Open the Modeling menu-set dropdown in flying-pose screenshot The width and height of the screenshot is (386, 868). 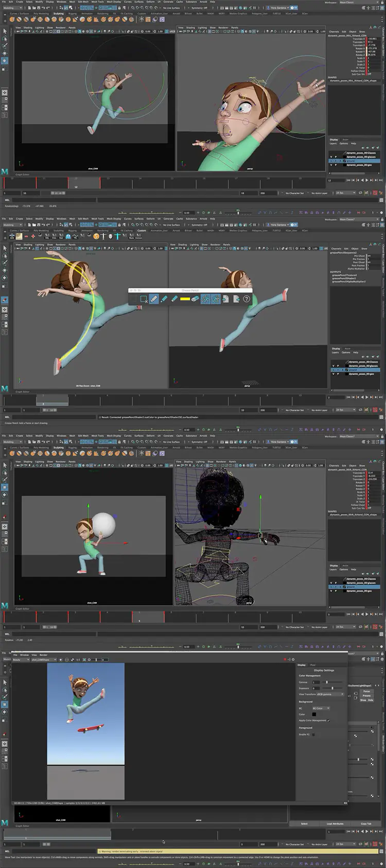pyautogui.click(x=12, y=8)
